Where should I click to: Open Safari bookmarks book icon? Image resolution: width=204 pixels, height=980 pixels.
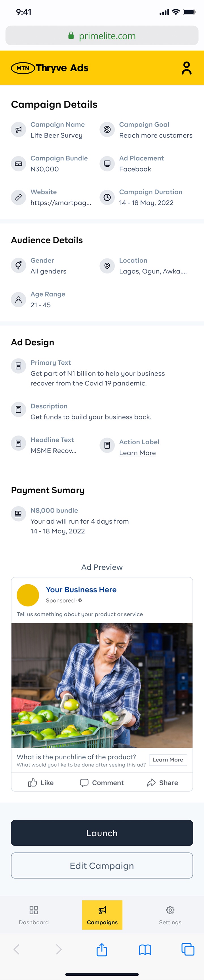145,949
